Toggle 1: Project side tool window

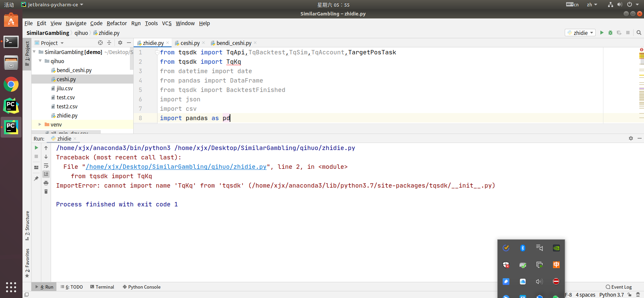(27, 54)
